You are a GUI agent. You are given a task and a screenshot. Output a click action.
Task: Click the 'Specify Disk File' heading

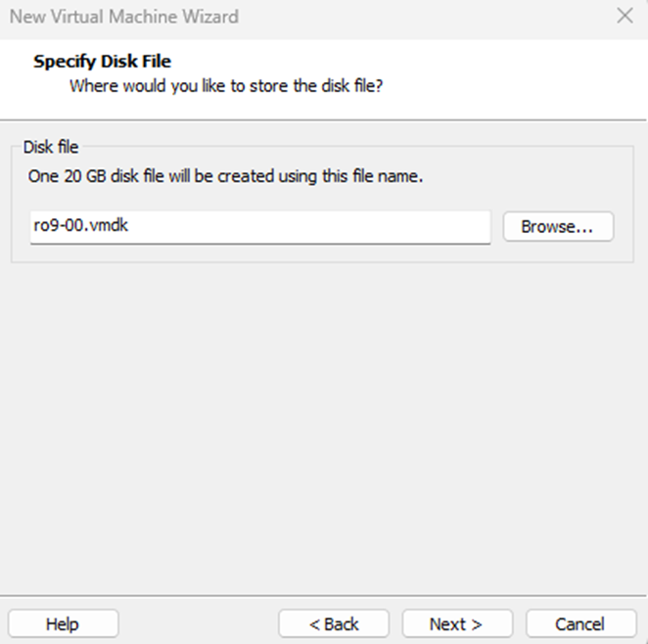tap(102, 61)
